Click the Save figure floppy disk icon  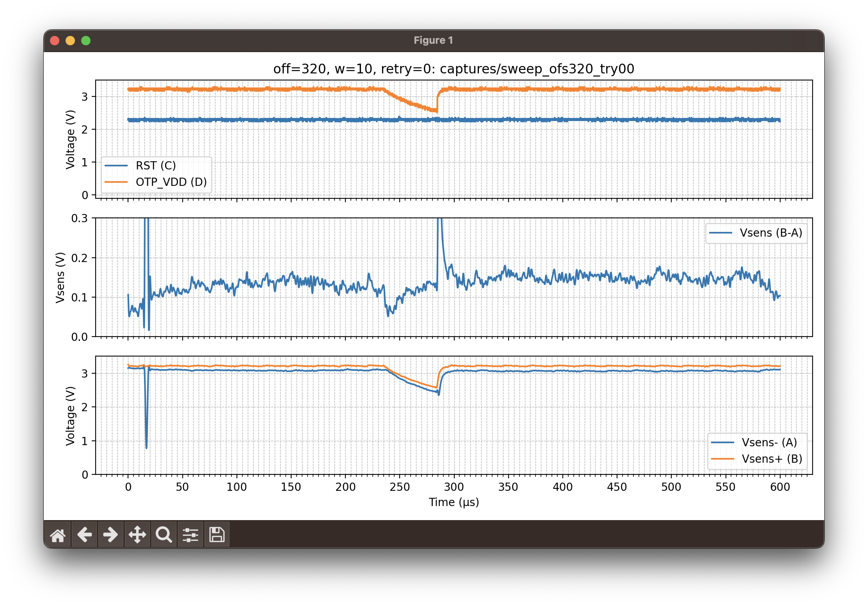tap(217, 535)
